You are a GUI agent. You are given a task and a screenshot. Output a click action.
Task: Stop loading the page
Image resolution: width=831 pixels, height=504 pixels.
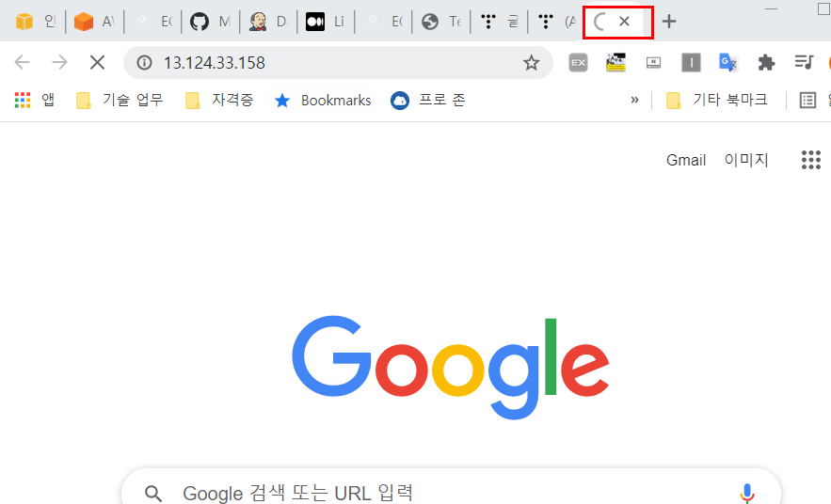(x=98, y=62)
